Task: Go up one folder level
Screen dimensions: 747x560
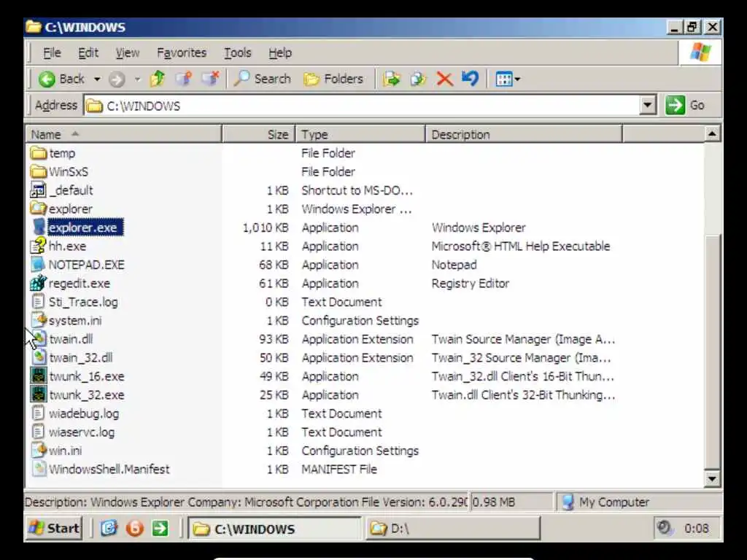Action: pos(158,79)
